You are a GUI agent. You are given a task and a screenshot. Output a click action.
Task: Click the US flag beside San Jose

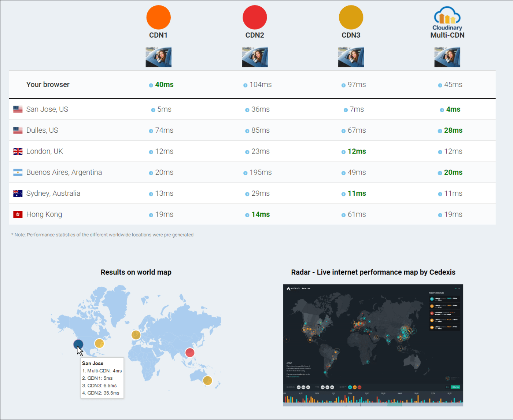pos(18,109)
